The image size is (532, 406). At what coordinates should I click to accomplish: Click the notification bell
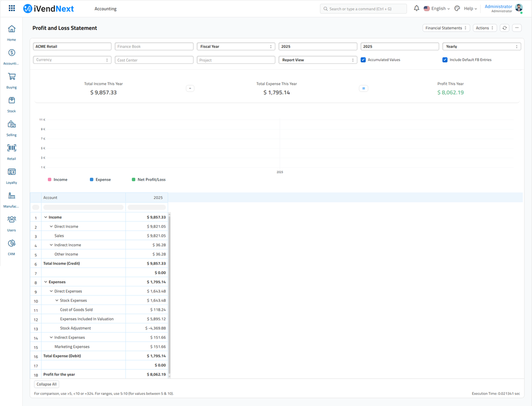(x=416, y=8)
